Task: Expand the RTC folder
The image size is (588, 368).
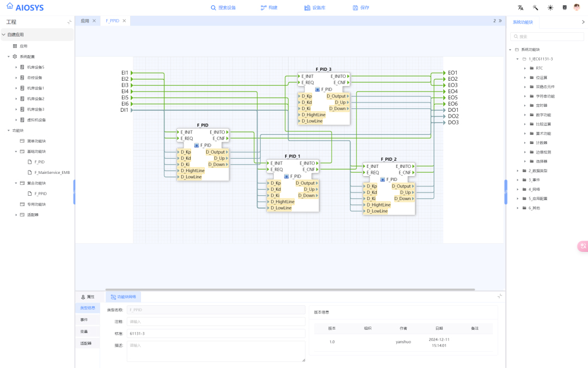Action: point(525,68)
